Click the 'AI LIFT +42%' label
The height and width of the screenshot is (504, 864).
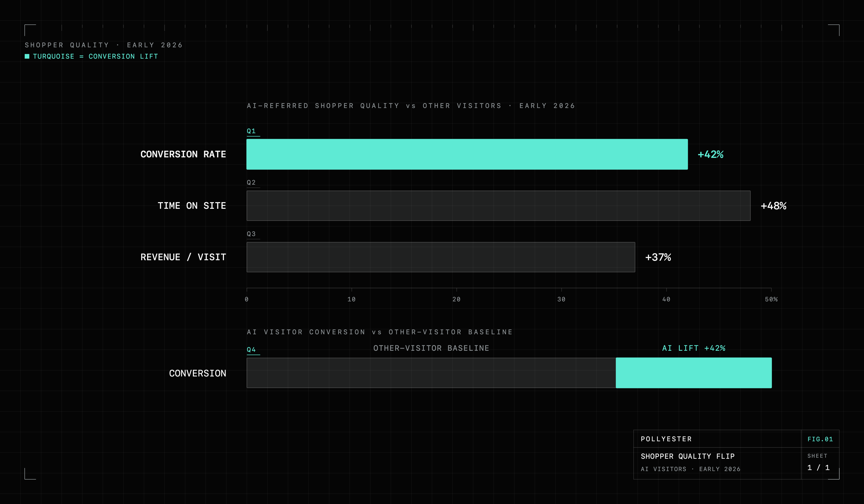[x=694, y=348]
